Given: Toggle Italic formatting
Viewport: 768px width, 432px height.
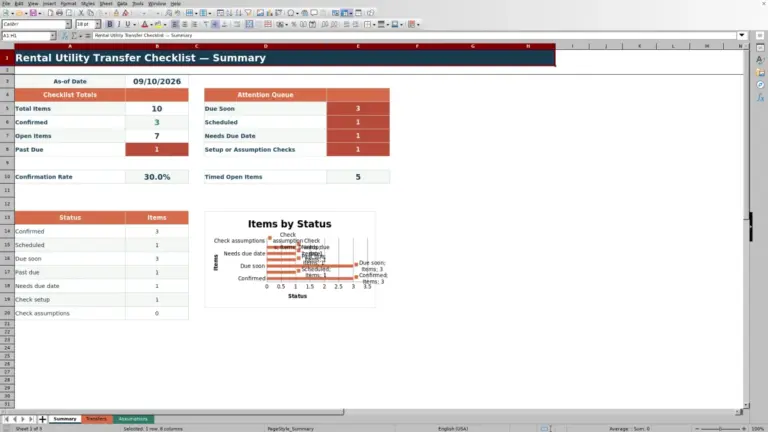Looking at the screenshot, I should tap(119, 24).
